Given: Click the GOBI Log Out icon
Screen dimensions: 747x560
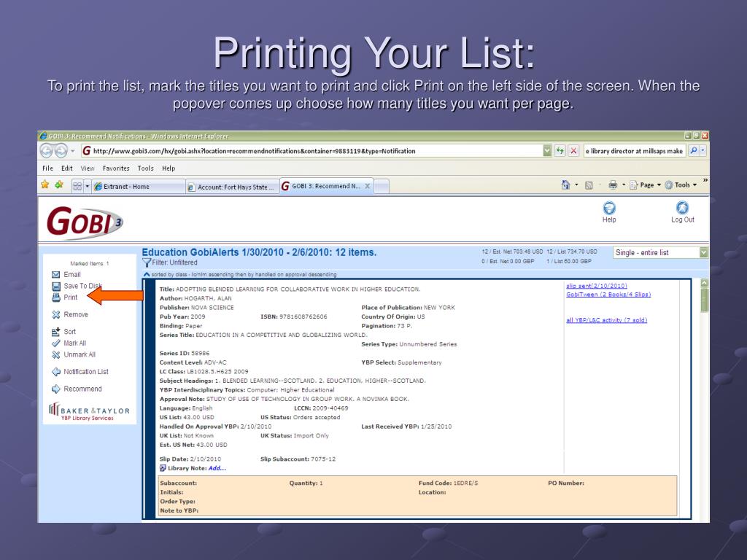Looking at the screenshot, I should [682, 208].
